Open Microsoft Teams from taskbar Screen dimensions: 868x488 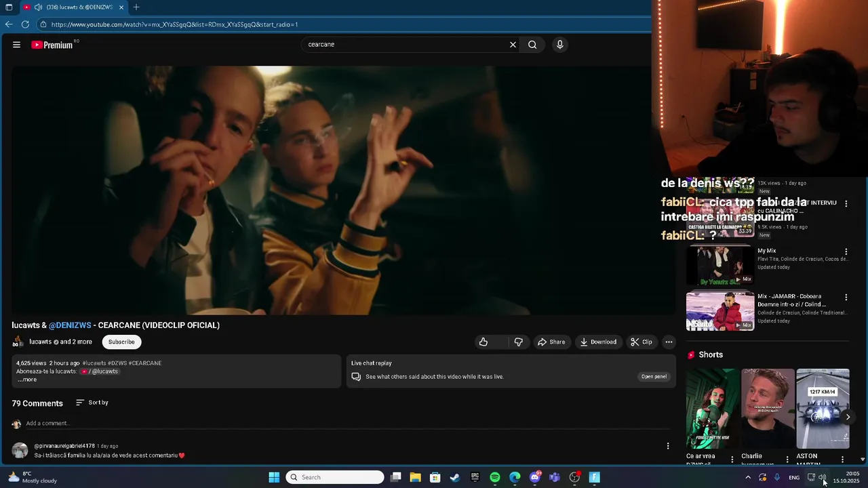tap(555, 477)
